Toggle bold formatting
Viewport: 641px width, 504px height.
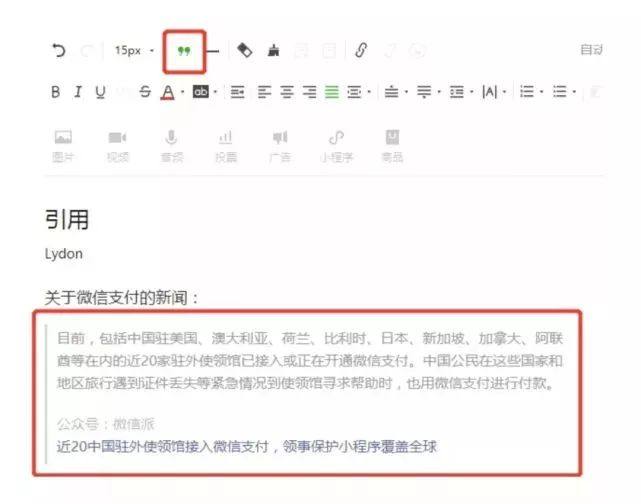click(x=56, y=92)
